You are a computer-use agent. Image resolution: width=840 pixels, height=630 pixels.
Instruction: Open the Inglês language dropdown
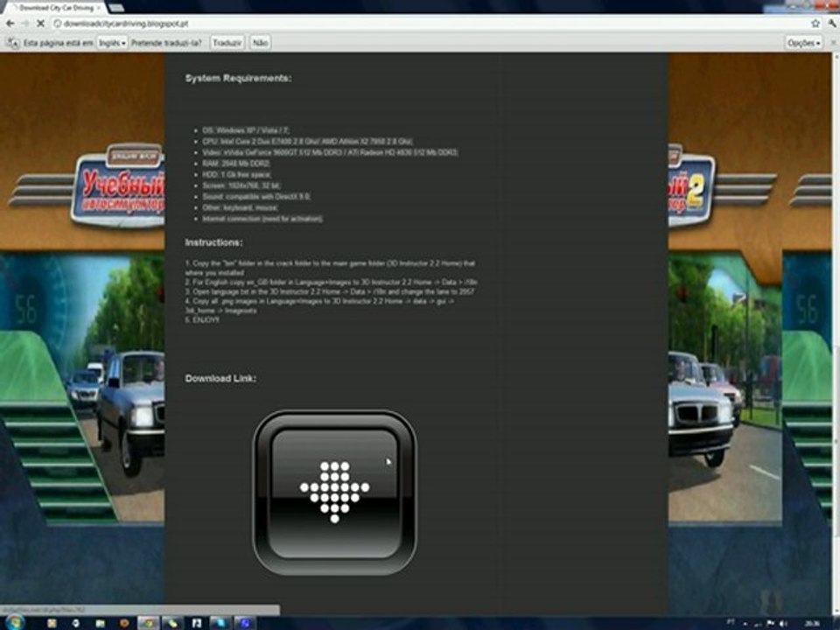pos(112,43)
